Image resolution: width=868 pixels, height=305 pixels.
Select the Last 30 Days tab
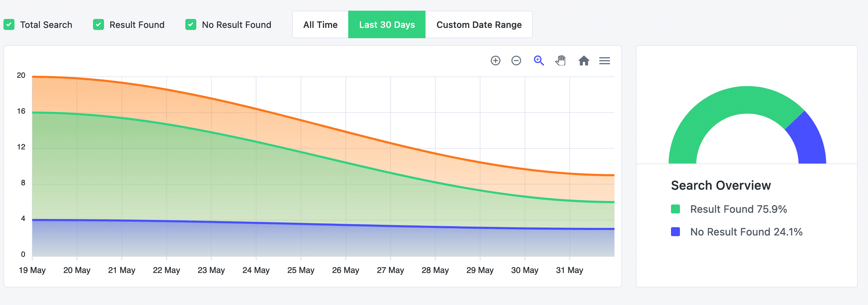point(387,25)
